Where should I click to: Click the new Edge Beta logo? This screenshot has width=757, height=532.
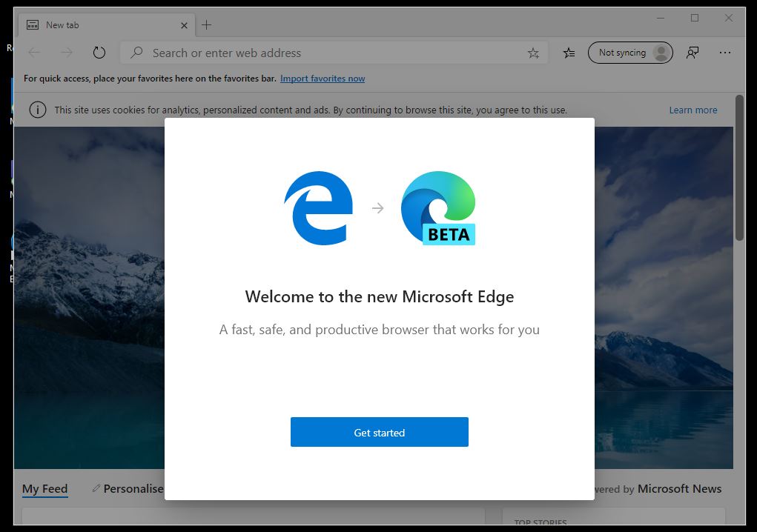tap(438, 208)
